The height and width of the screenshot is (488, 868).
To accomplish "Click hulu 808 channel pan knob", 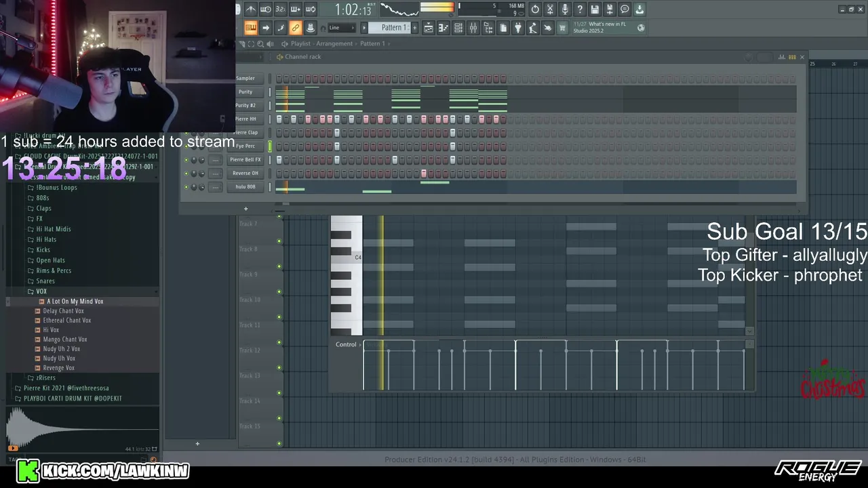I will coord(194,187).
